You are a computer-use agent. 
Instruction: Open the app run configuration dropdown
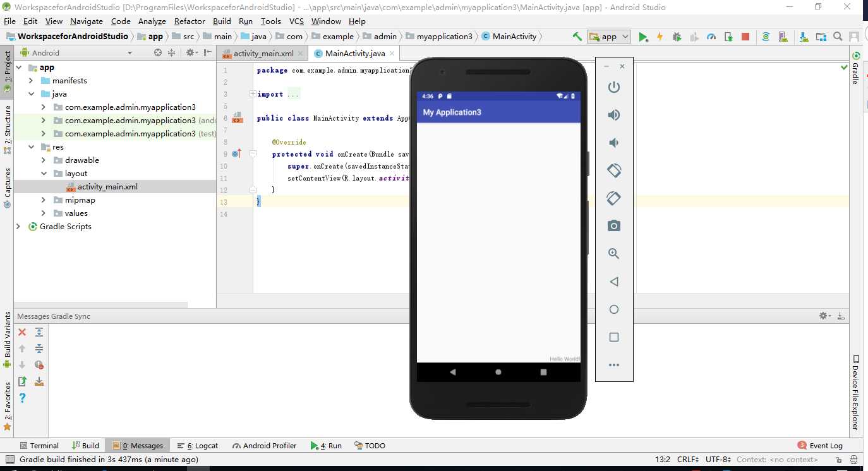pyautogui.click(x=609, y=37)
